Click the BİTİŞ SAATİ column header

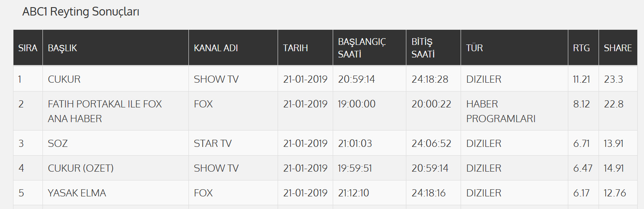(423, 48)
